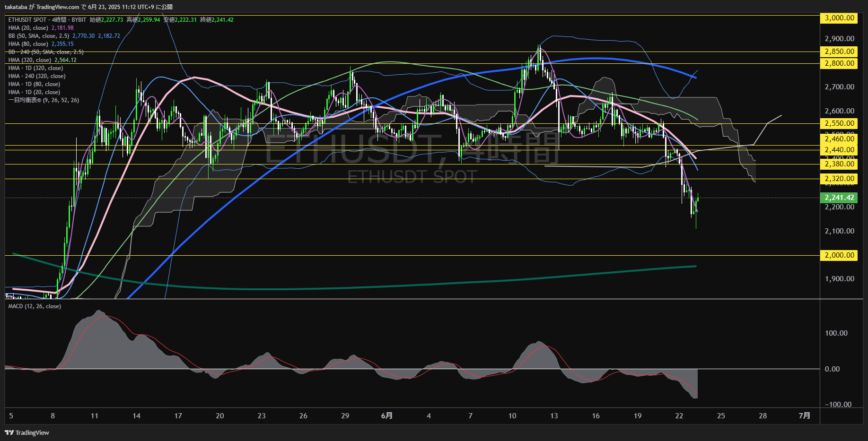Viewport: 868px width, 441px height.
Task: Click the high value 2,259.94 in legend
Action: pos(149,20)
